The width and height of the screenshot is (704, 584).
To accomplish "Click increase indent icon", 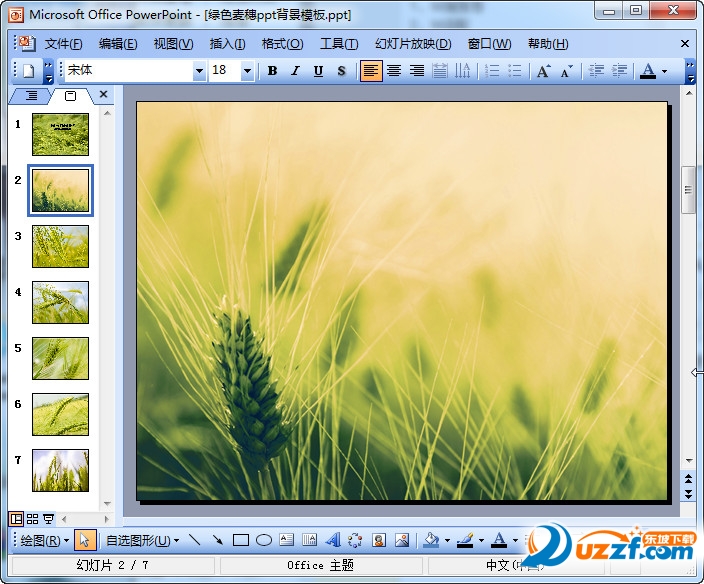I will [x=620, y=71].
